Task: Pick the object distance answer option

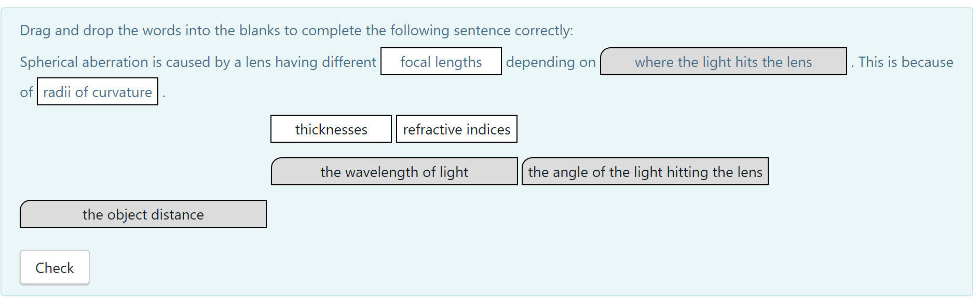Action: coord(143,214)
